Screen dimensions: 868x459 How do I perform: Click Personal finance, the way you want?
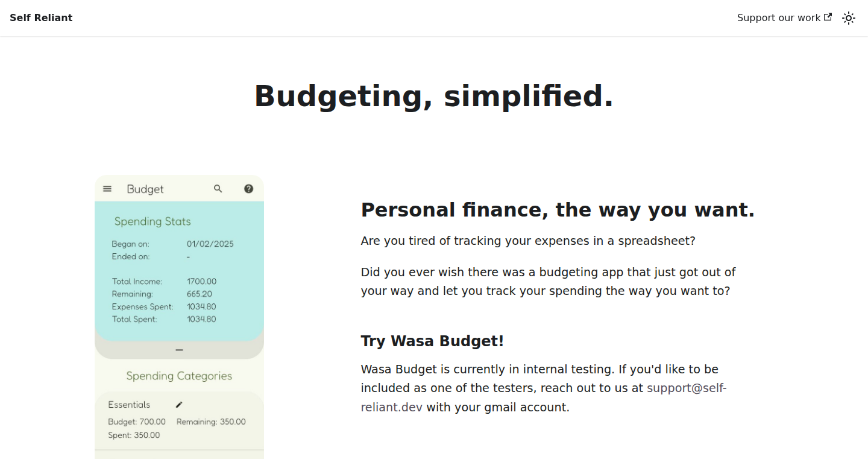point(558,210)
